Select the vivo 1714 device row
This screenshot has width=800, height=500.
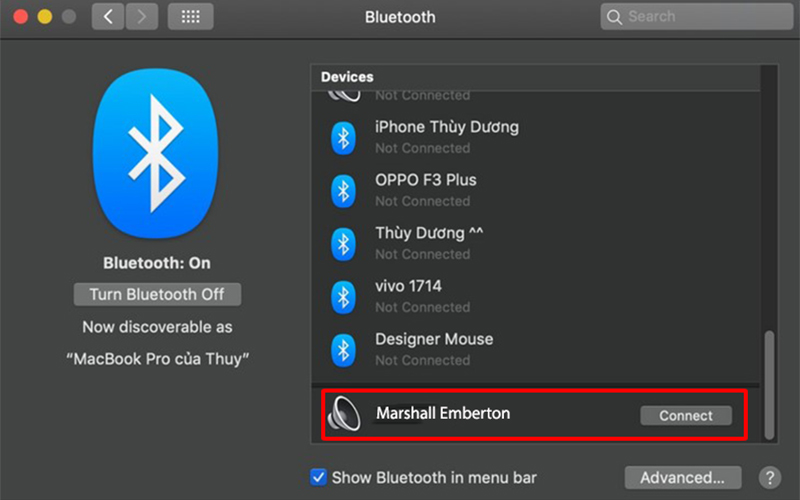pyautogui.click(x=535, y=297)
